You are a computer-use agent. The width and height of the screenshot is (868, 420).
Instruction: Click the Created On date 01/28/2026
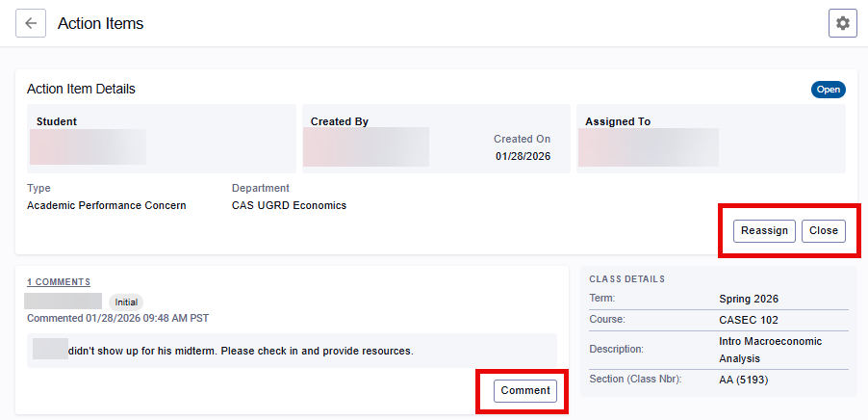(523, 156)
